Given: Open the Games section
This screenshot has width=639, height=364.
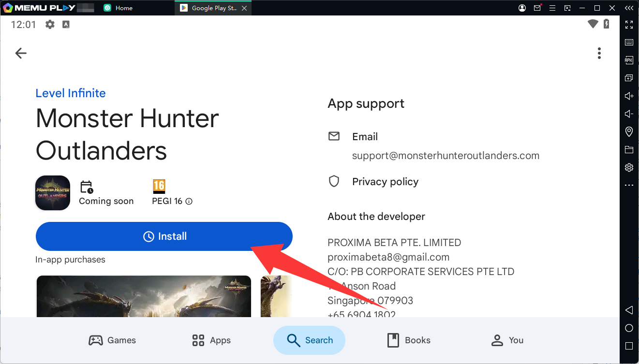Looking at the screenshot, I should [112, 340].
